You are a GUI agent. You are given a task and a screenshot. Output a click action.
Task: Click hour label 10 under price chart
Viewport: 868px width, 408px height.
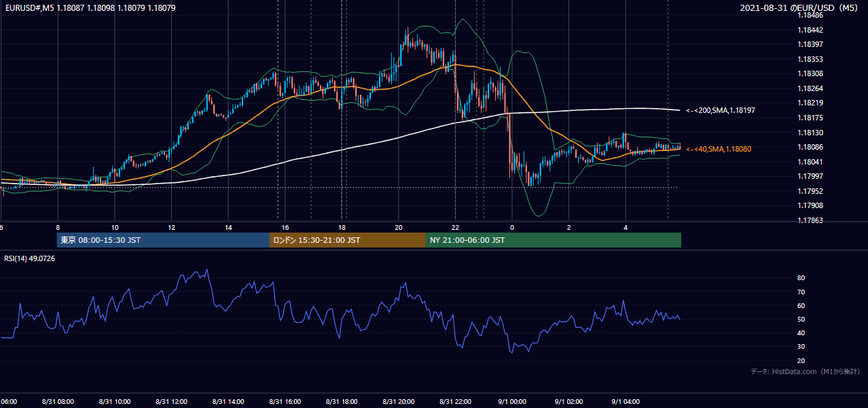click(x=115, y=228)
